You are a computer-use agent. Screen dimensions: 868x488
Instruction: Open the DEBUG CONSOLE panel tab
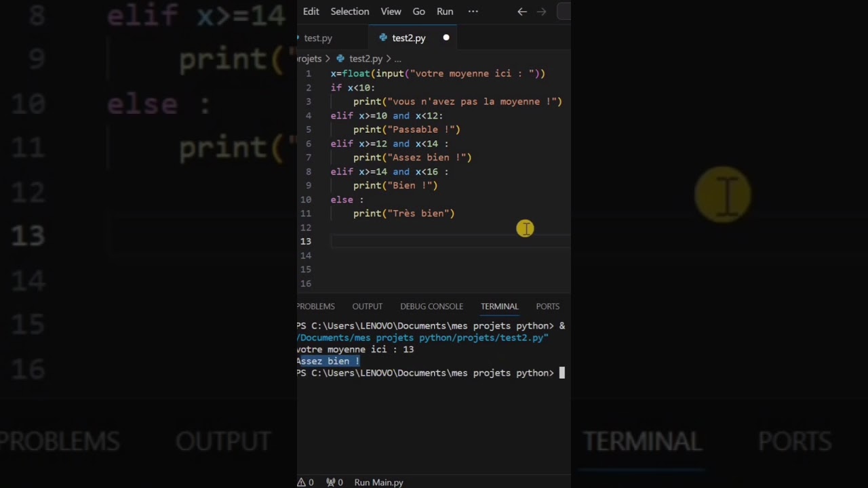click(432, 306)
